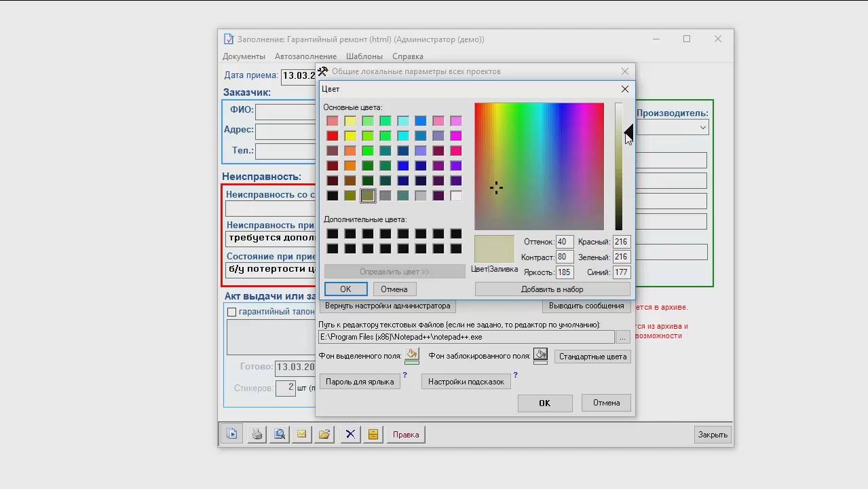Click the Зеленый value field
Screen dimensions: 868x489
pyautogui.click(x=622, y=257)
